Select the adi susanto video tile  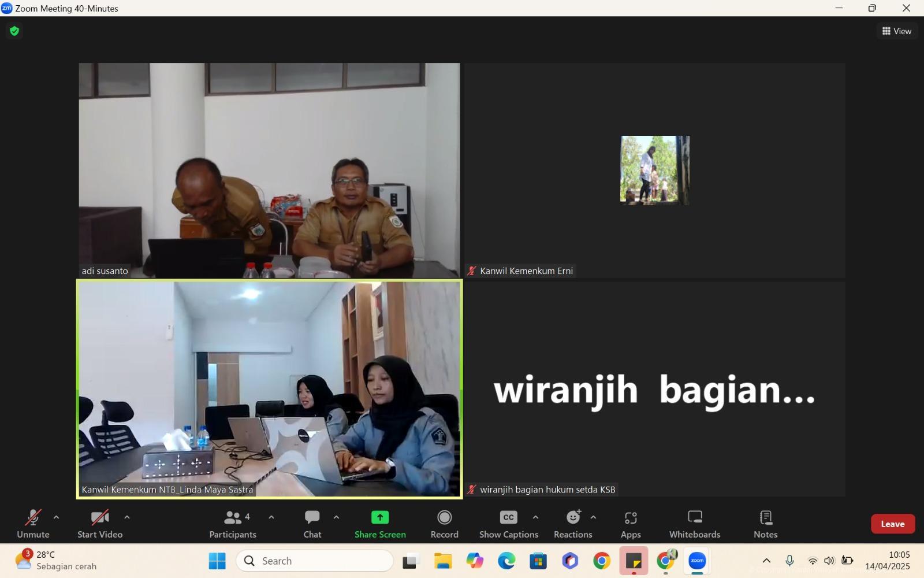[x=269, y=170]
